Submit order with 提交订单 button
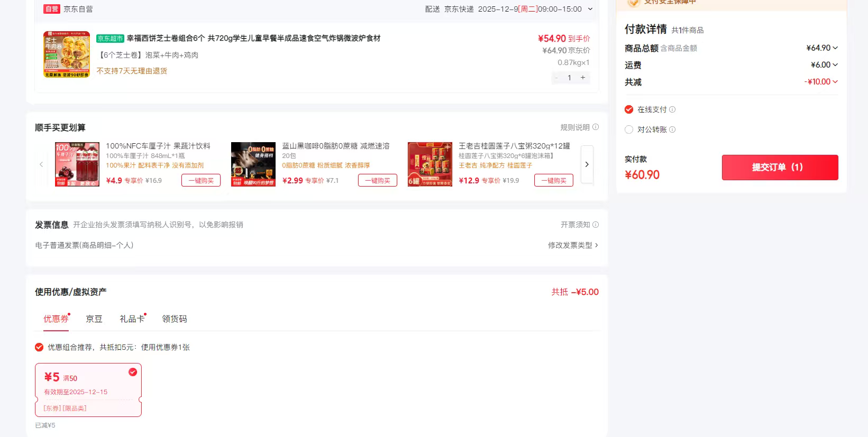Viewport: 868px width, 437px height. [780, 168]
